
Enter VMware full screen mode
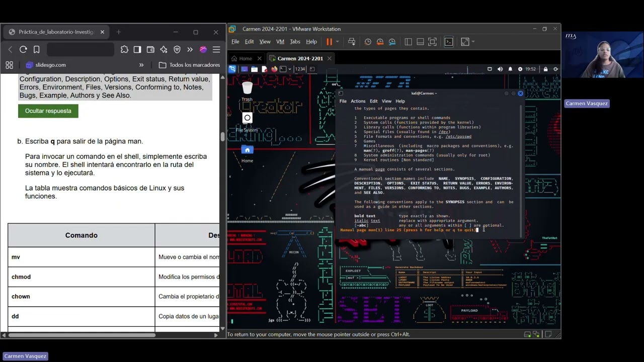pos(432,42)
